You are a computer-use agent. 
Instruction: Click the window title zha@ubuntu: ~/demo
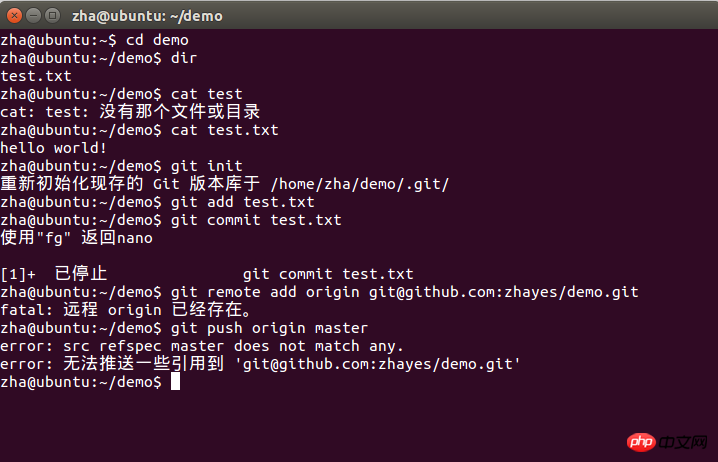pyautogui.click(x=147, y=16)
